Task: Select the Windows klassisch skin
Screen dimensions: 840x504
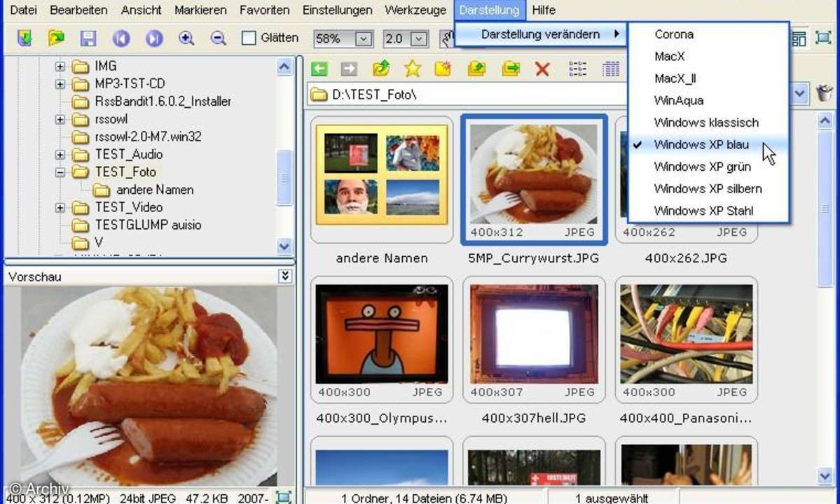Action: click(708, 122)
